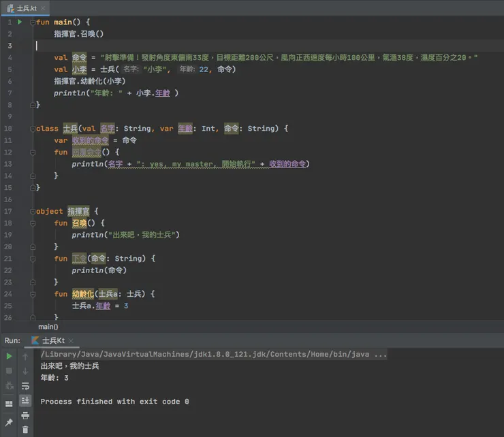Viewport: 504px width, 437px height.
Task: Click the Print console output icon
Action: click(25, 415)
